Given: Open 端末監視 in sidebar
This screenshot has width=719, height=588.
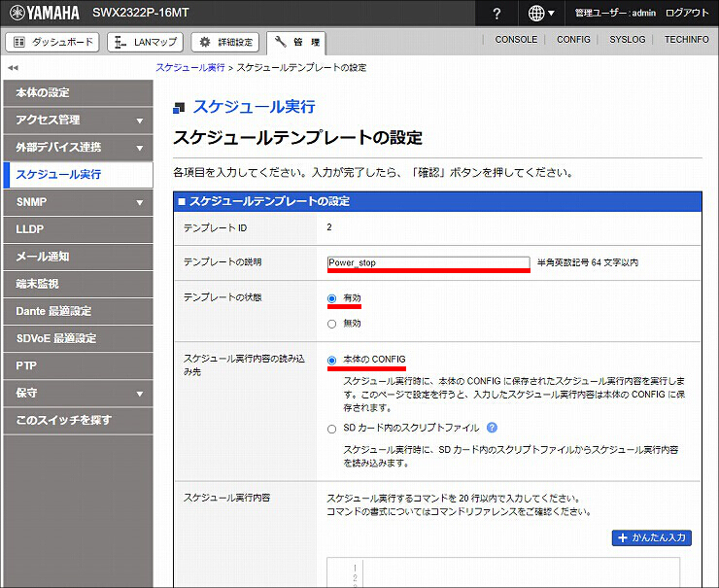Looking at the screenshot, I should pos(78,284).
